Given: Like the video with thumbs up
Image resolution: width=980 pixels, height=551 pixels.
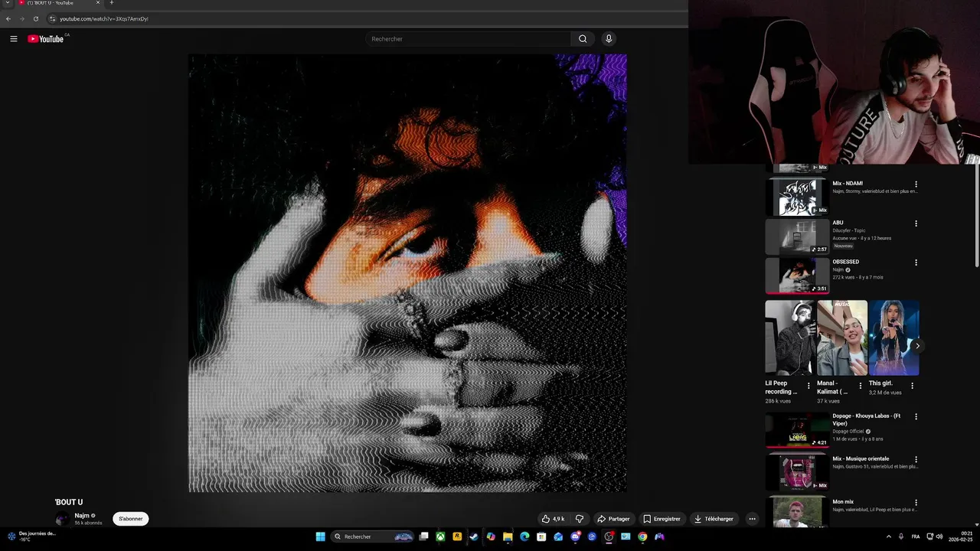Looking at the screenshot, I should 553,519.
